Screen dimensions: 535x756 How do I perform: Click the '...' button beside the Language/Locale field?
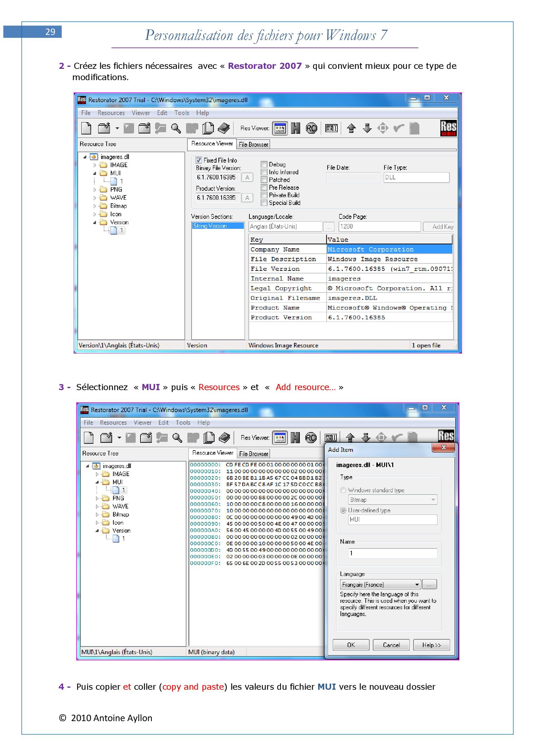(329, 227)
